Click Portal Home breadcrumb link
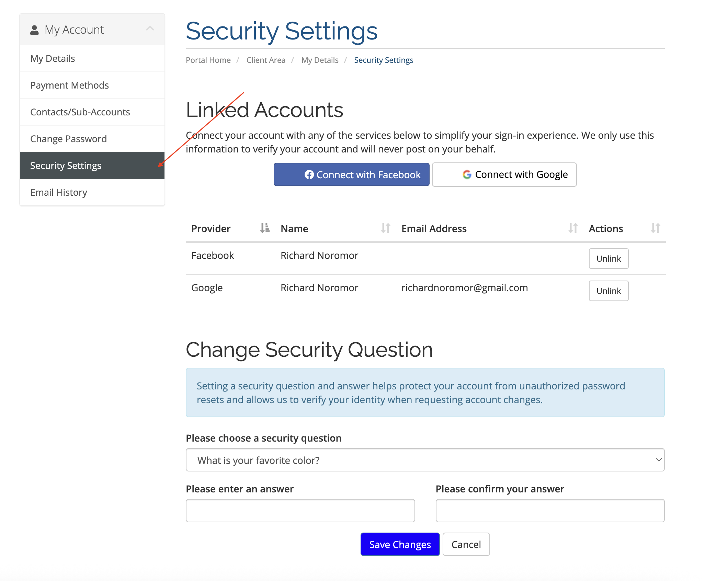This screenshot has height=581, width=728. click(208, 60)
